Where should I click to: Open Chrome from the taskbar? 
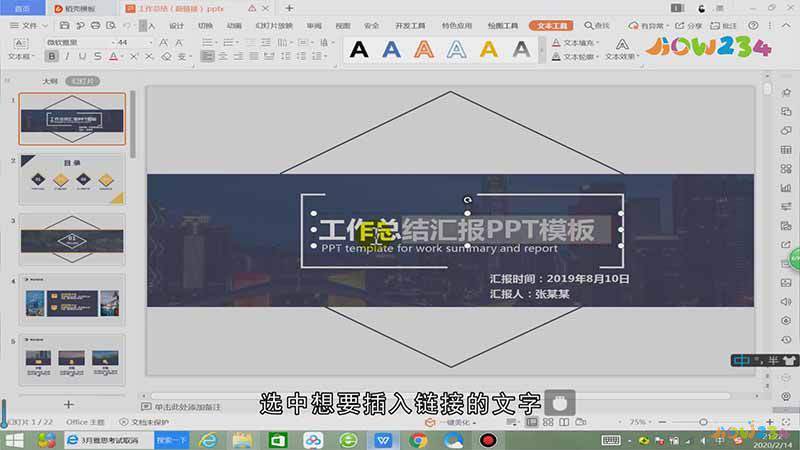pos(418,440)
